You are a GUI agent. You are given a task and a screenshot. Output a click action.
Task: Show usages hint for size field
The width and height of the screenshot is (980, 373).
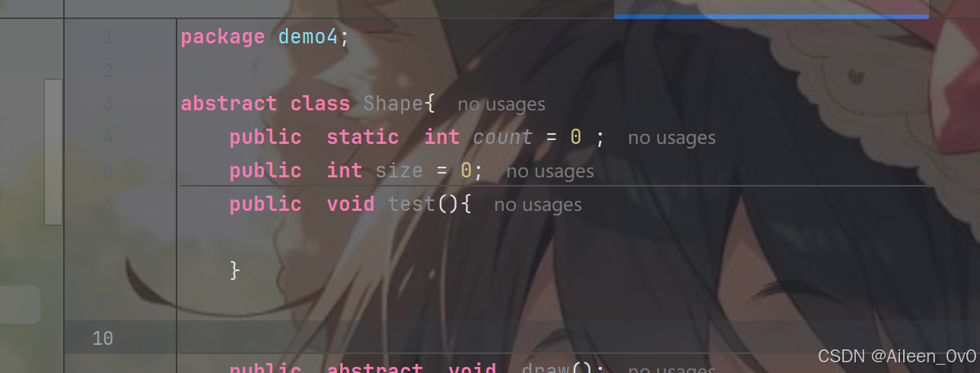click(550, 171)
